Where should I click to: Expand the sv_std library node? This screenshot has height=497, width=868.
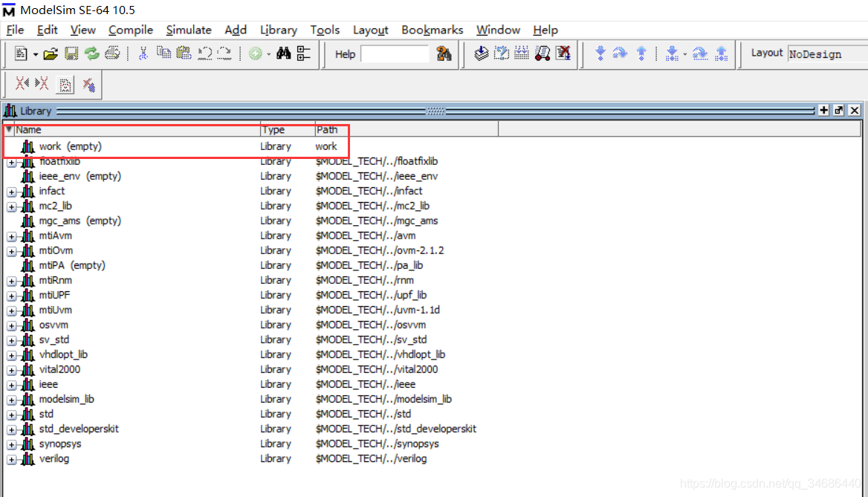click(11, 341)
